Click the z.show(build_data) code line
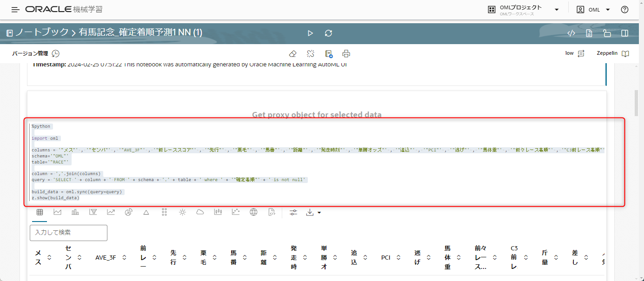644x281 pixels. [55, 197]
